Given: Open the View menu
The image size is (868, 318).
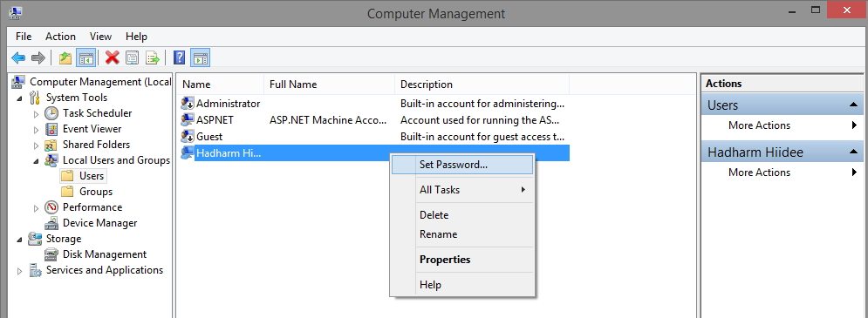Looking at the screenshot, I should (100, 37).
